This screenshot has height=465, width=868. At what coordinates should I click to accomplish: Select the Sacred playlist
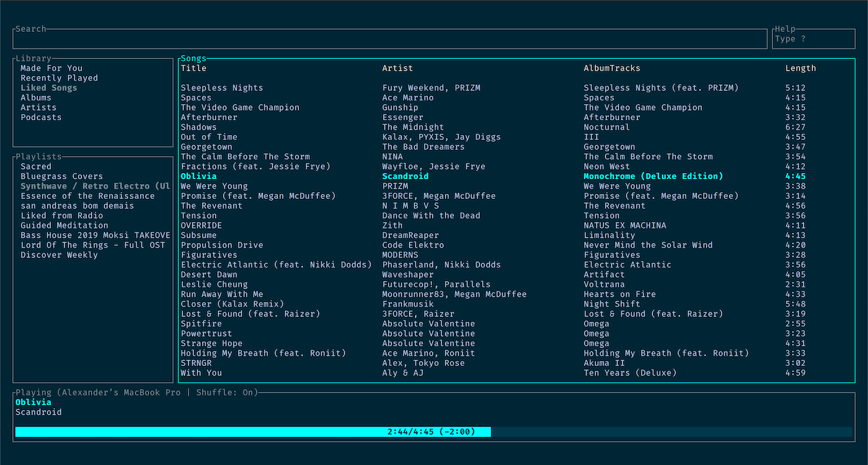[x=36, y=166]
